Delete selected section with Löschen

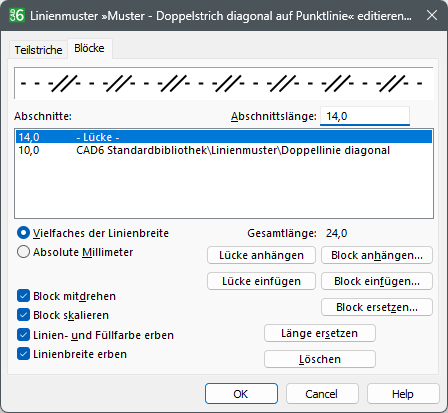(x=320, y=359)
